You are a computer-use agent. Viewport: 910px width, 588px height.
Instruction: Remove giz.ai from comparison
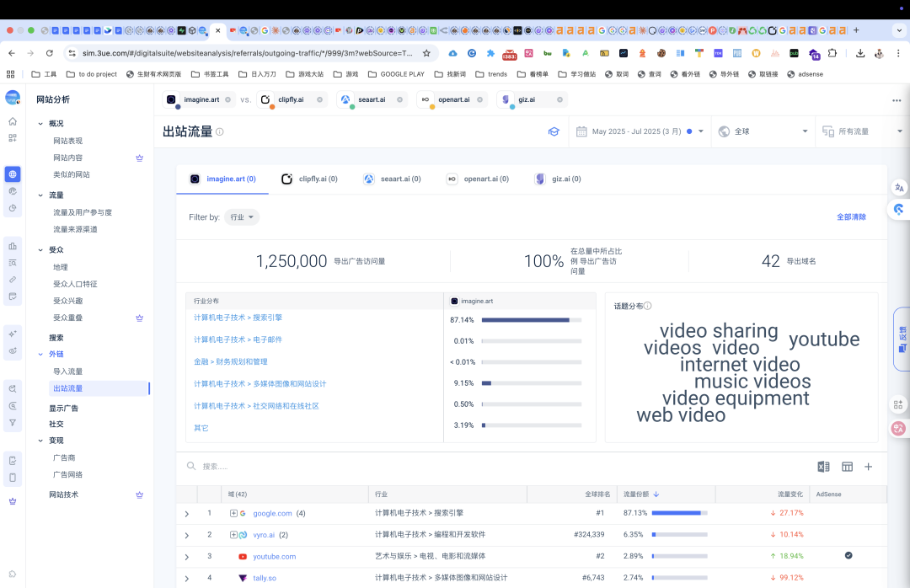[x=559, y=100]
